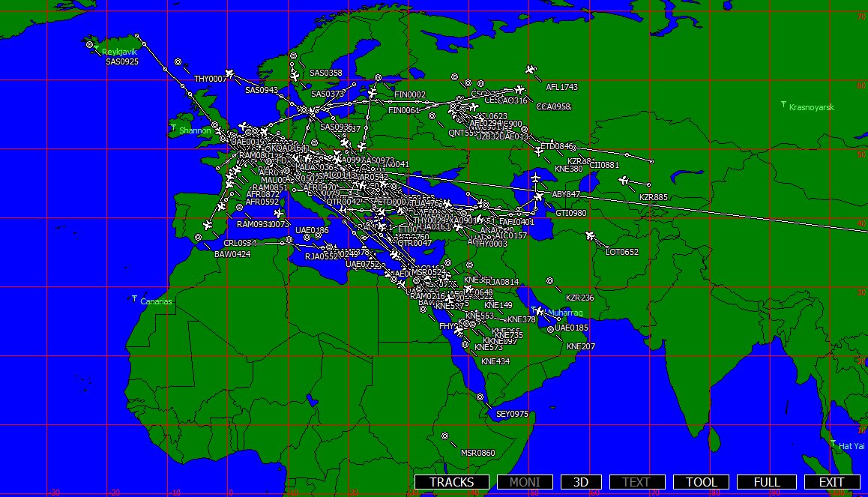Click the BAW0424 flight waypoint circle

(x=198, y=238)
